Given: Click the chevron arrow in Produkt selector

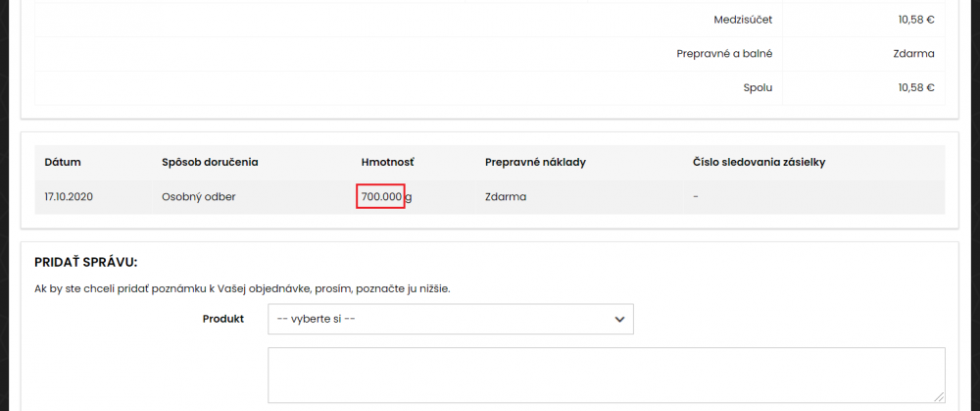Looking at the screenshot, I should [x=619, y=319].
